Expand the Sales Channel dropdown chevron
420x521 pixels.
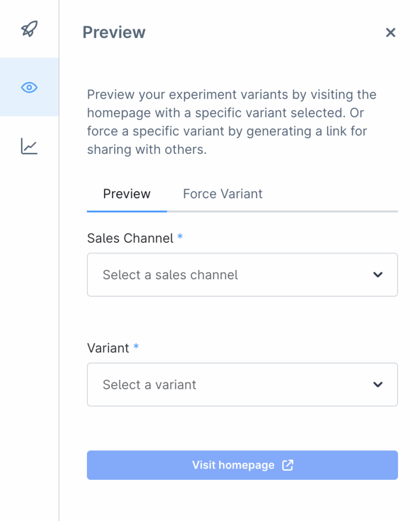tap(377, 275)
